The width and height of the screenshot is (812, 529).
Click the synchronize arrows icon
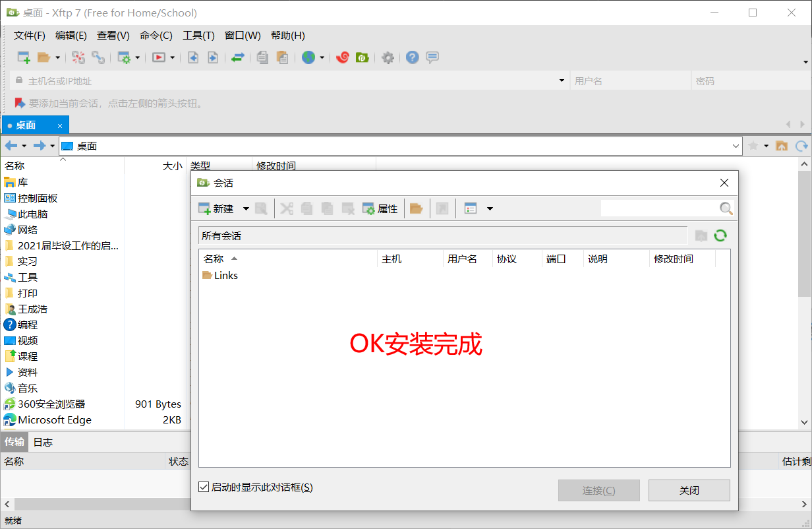(237, 57)
